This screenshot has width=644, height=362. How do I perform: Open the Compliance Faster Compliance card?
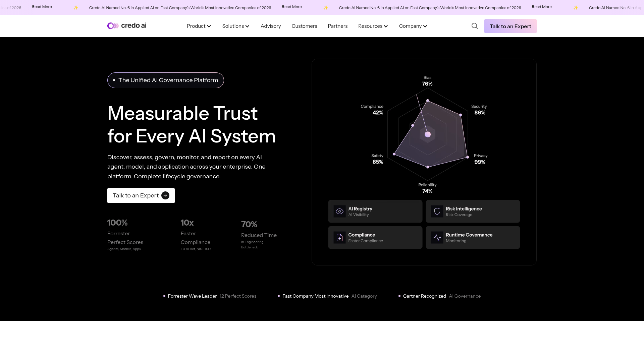point(375,238)
